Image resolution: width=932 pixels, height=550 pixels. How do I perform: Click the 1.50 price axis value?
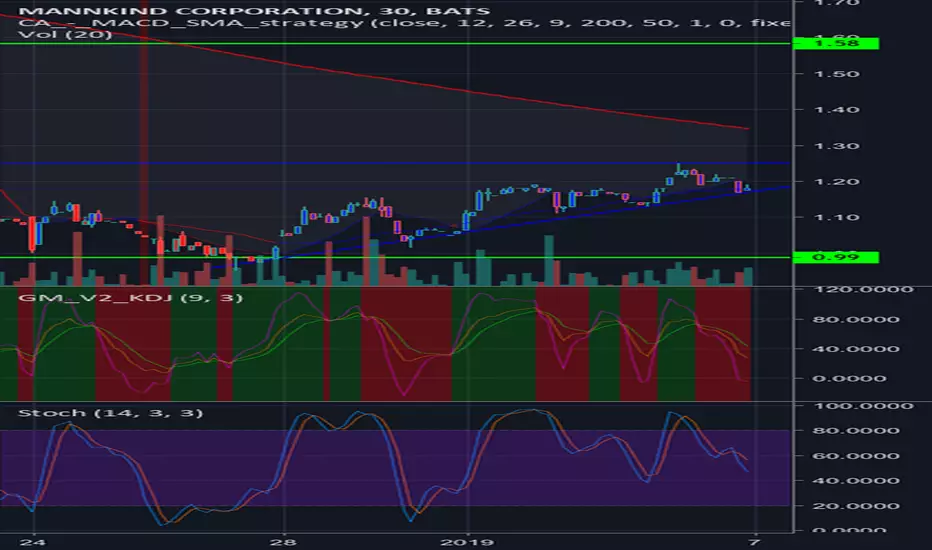[x=836, y=74]
